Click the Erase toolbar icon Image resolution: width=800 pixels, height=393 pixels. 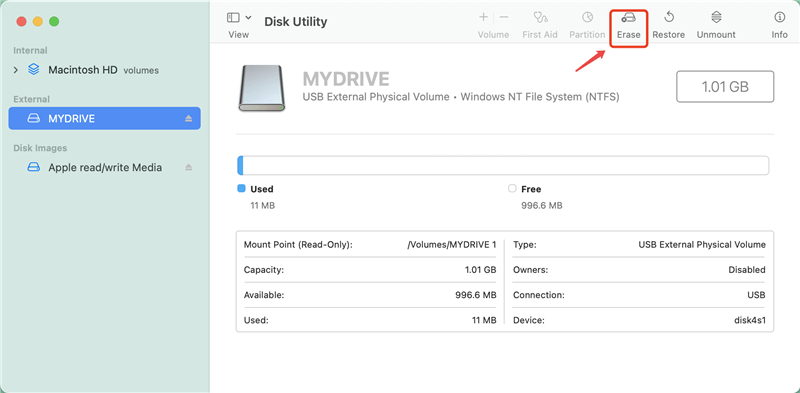(629, 18)
